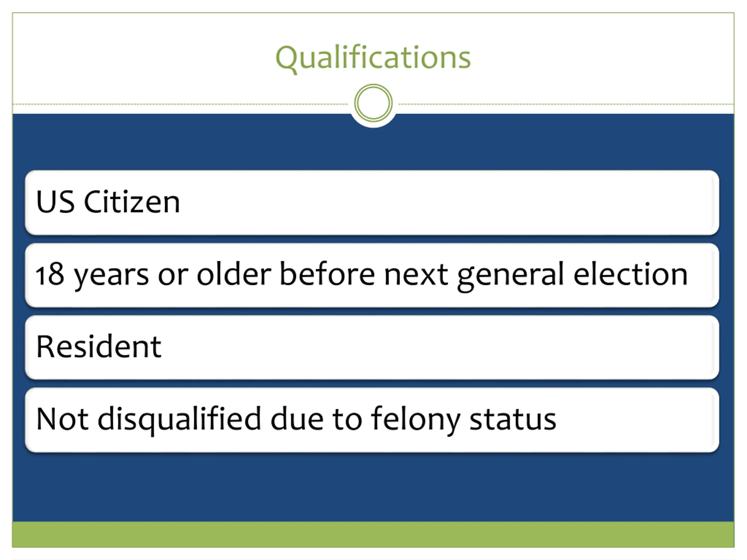
Task: Click the word "election" in the second box
Action: [630, 274]
